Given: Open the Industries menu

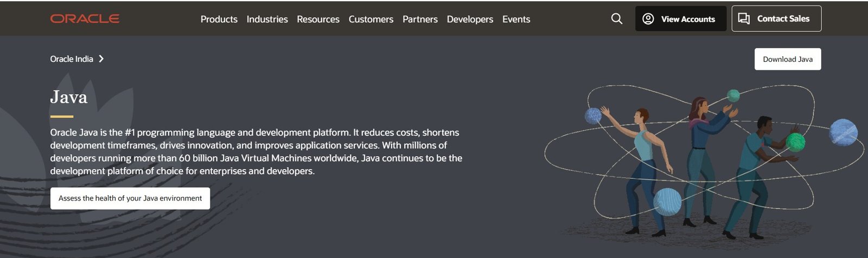Looking at the screenshot, I should click(x=267, y=19).
